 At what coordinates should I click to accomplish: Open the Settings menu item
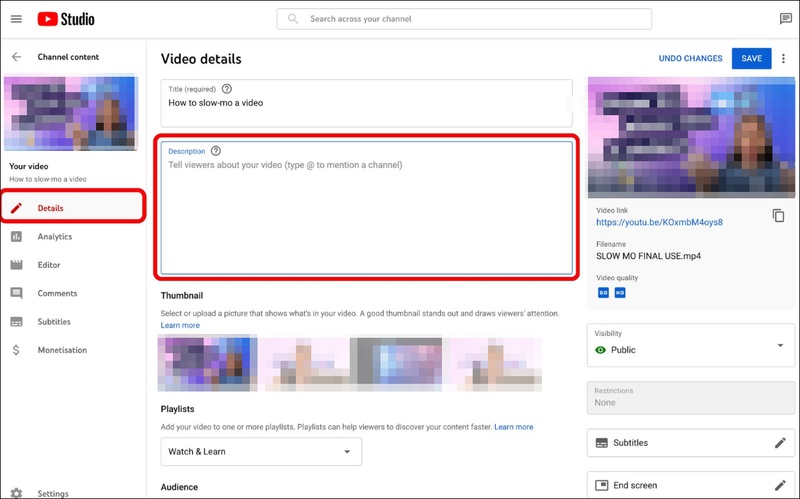coord(73,493)
